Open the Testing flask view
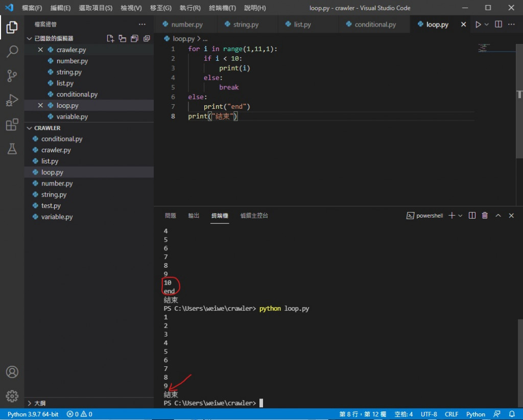Viewport: 523px width, 420px height. (12, 149)
